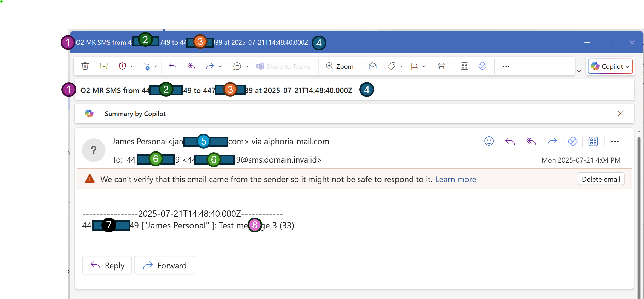The height and width of the screenshot is (299, 644).
Task: Open the categorize tag dropdown
Action: tap(400, 66)
